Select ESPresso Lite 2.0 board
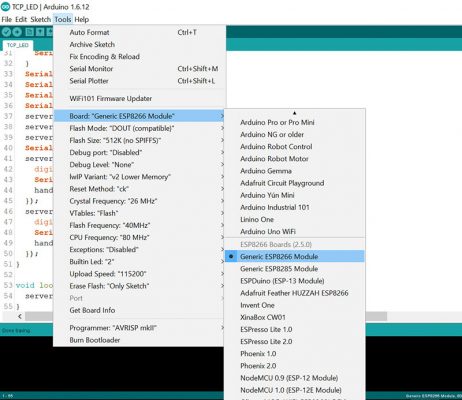This screenshot has height=400, width=462. click(295, 341)
